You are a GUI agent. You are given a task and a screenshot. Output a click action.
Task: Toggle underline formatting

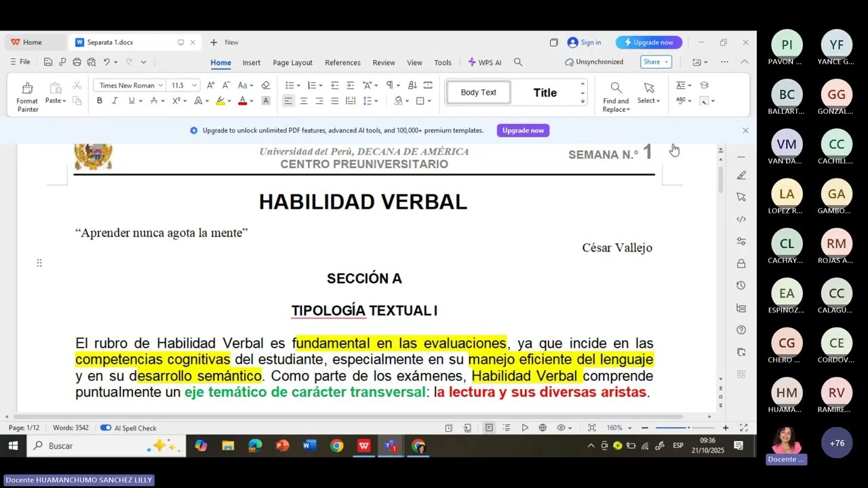132,101
